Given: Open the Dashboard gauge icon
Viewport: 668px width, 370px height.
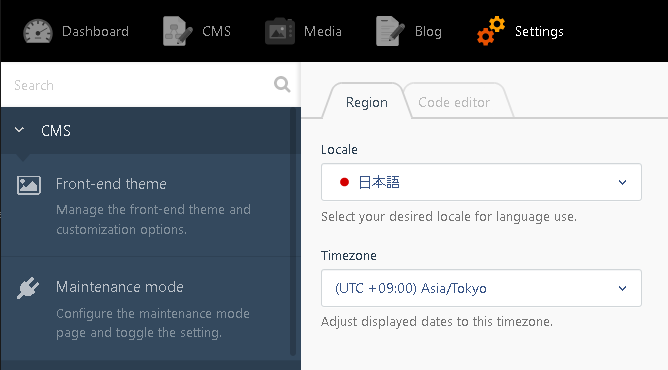Looking at the screenshot, I should click(x=37, y=32).
